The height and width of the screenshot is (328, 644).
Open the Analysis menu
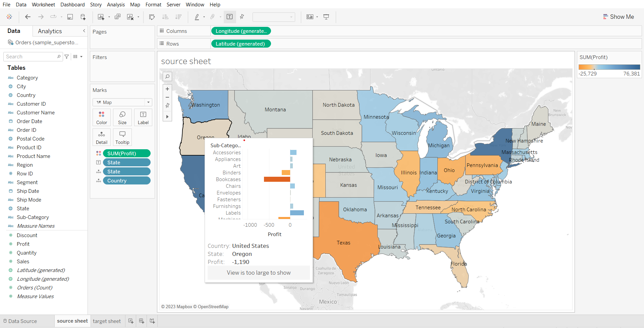[x=116, y=5]
